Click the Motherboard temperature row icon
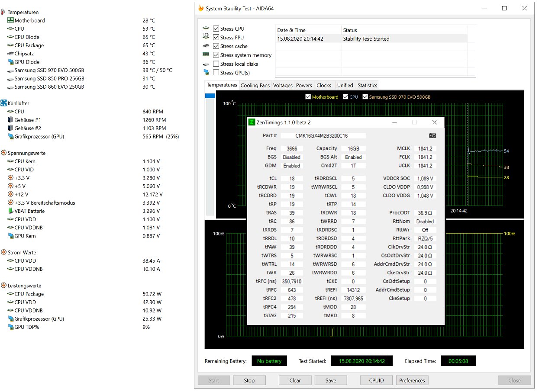Image resolution: width=539 pixels, height=392 pixels. (10, 20)
